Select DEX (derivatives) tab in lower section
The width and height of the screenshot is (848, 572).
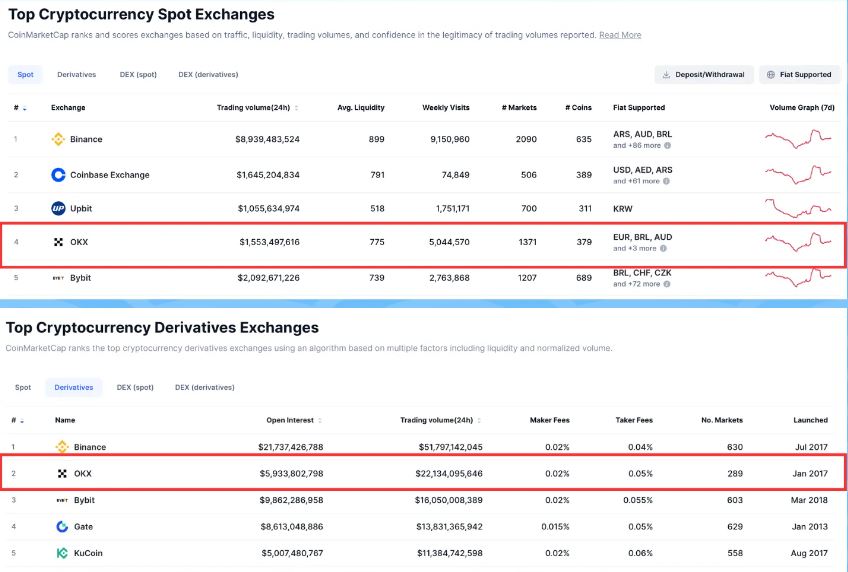pos(203,387)
